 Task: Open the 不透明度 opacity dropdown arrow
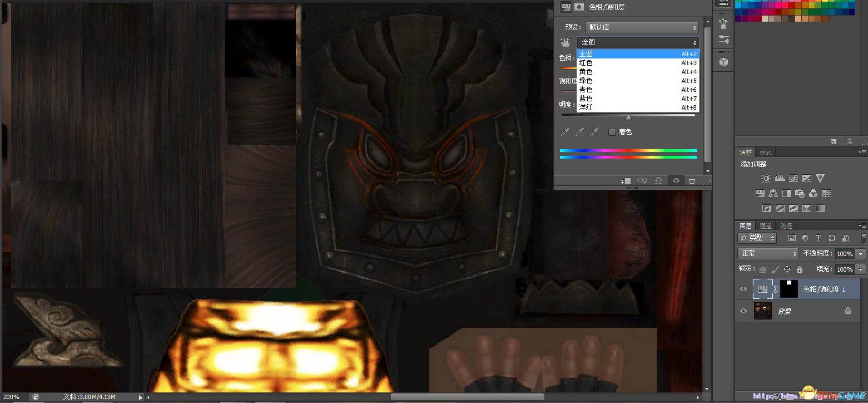click(x=861, y=254)
